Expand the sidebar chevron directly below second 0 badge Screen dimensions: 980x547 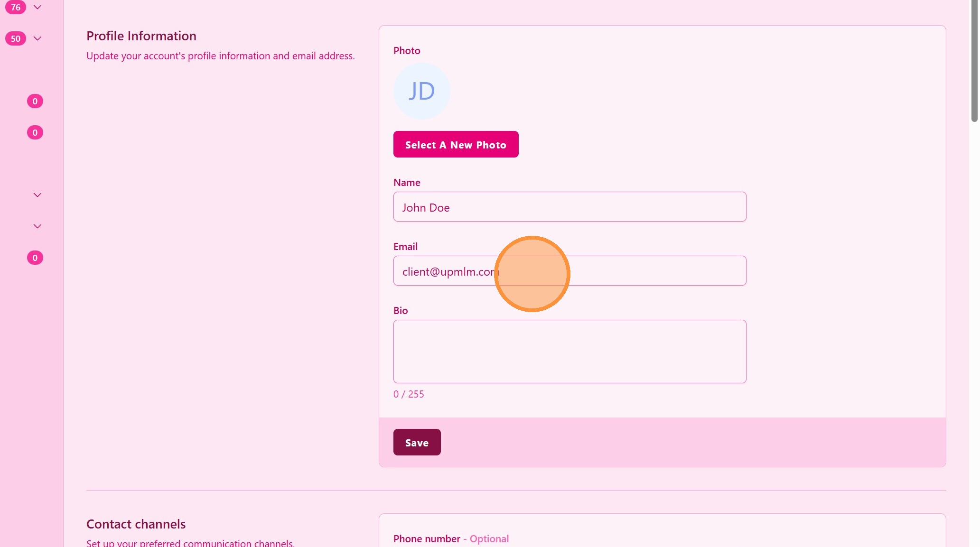(37, 195)
